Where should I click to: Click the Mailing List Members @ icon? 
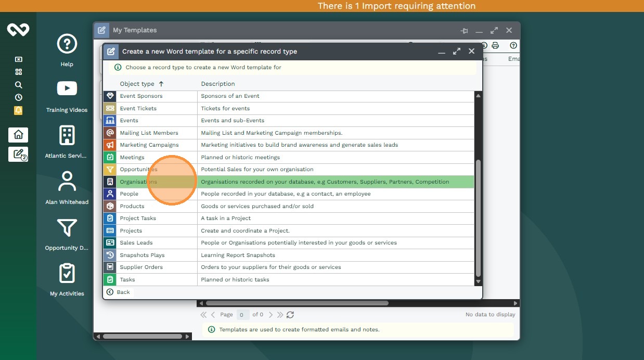click(110, 133)
